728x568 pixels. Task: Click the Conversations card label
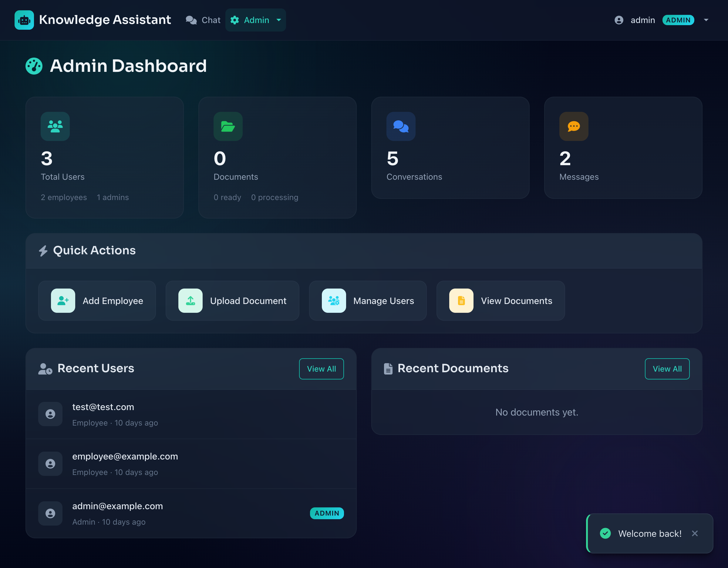pos(414,177)
